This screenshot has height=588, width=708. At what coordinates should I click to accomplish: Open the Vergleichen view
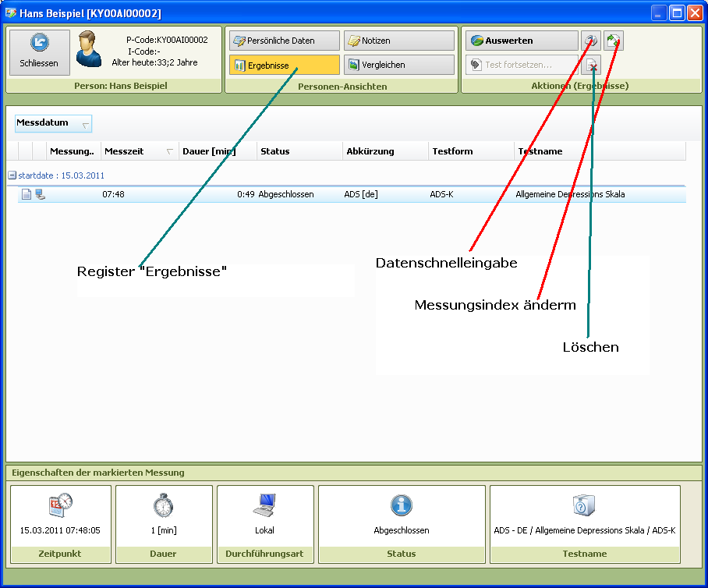pyautogui.click(x=398, y=66)
